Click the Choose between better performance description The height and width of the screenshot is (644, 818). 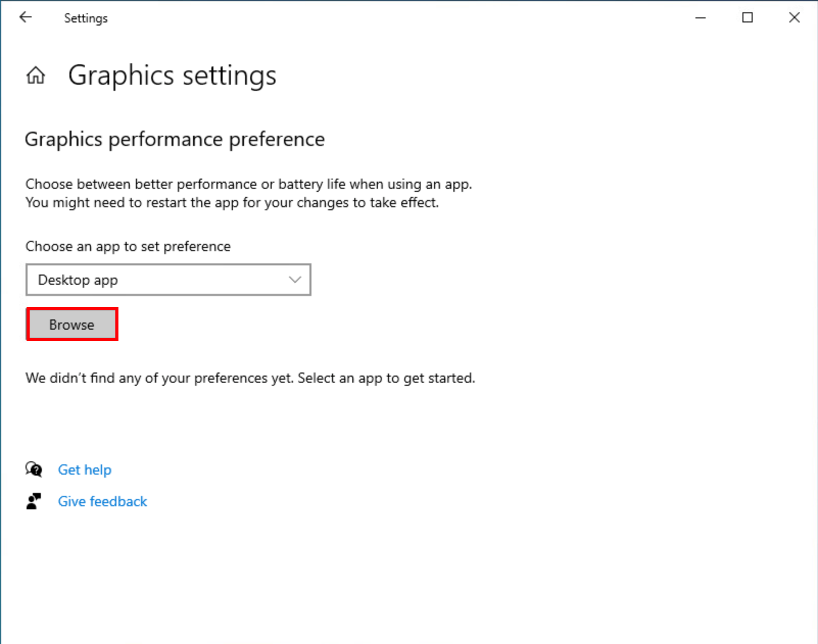tap(249, 184)
